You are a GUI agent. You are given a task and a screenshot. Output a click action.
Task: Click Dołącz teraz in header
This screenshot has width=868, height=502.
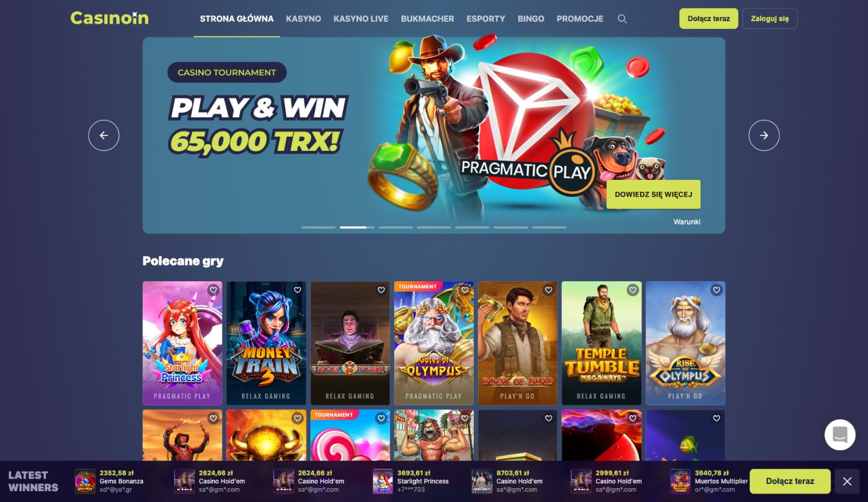point(708,19)
